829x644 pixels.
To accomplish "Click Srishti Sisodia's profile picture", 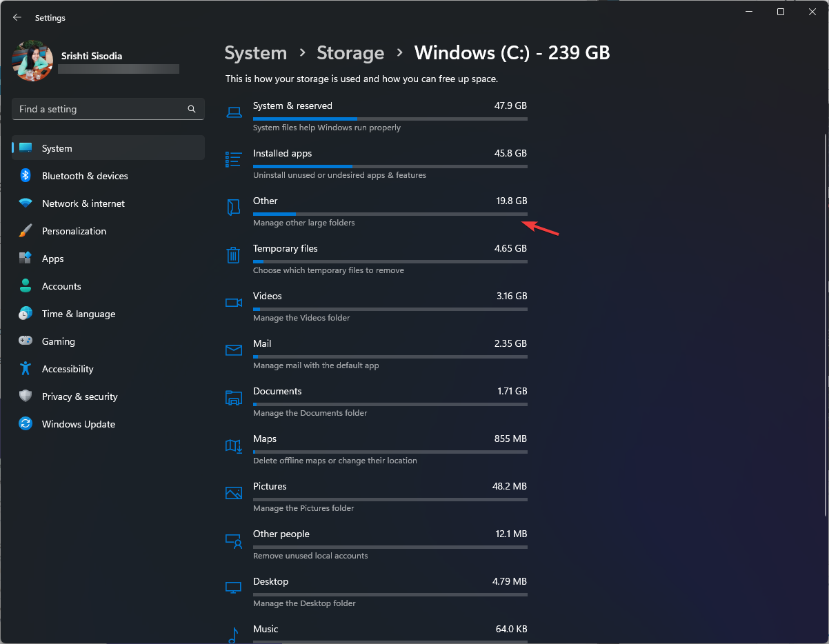I will tap(32, 61).
